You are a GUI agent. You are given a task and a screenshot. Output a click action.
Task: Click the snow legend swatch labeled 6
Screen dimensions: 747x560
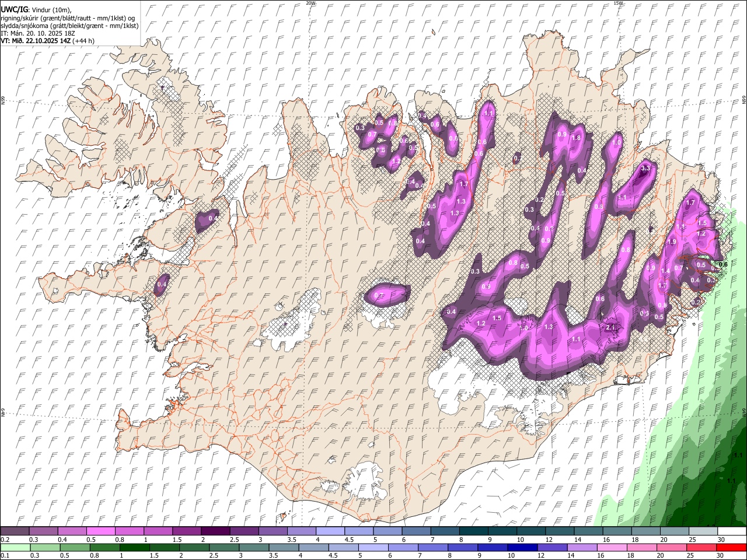point(416,531)
